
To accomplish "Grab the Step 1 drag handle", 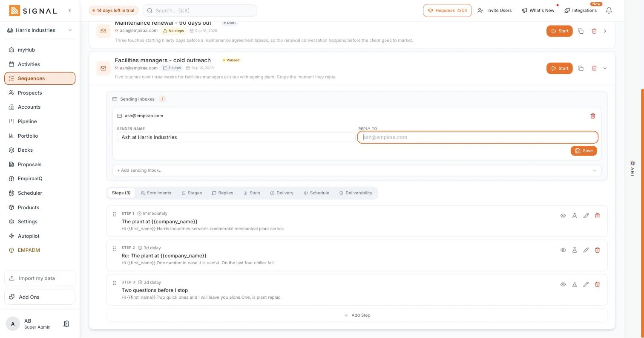I will pyautogui.click(x=114, y=214).
